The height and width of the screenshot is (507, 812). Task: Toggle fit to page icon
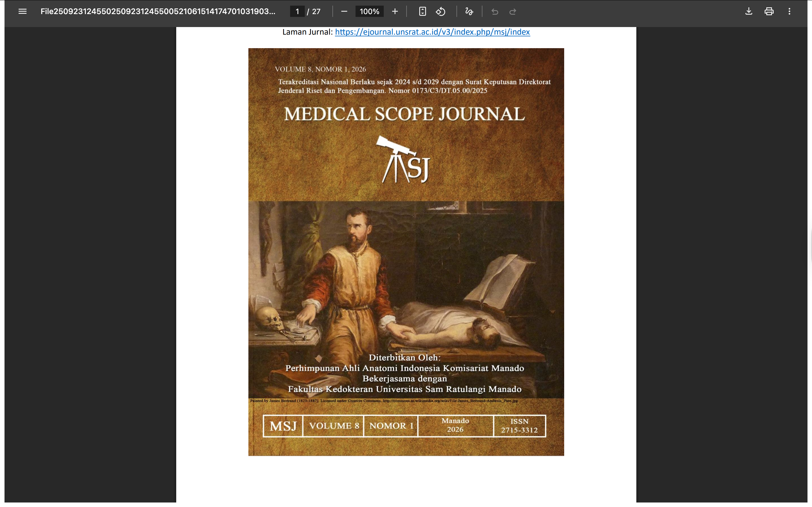[422, 11]
